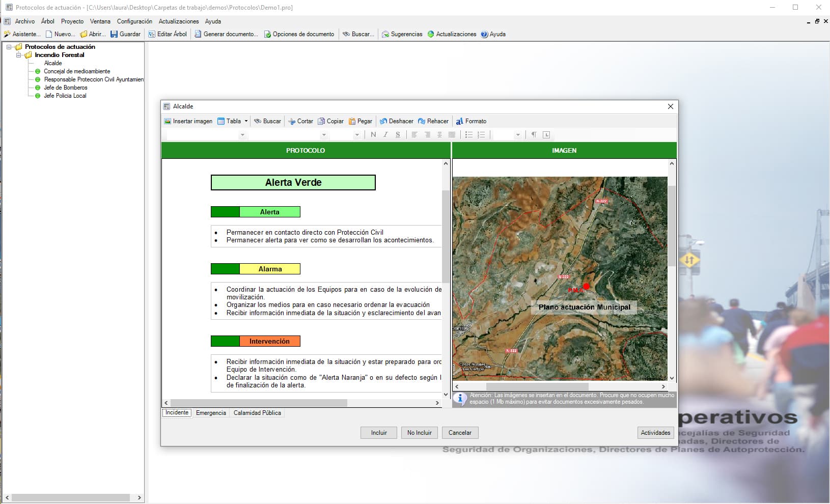Viewport: 830px width, 504px height.
Task: Show paragraph marks icon
Action: pyautogui.click(x=534, y=135)
